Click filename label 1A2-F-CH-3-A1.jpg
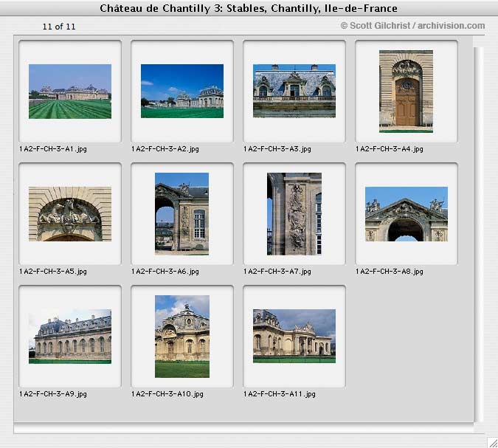The height and width of the screenshot is (448, 498). (x=52, y=149)
